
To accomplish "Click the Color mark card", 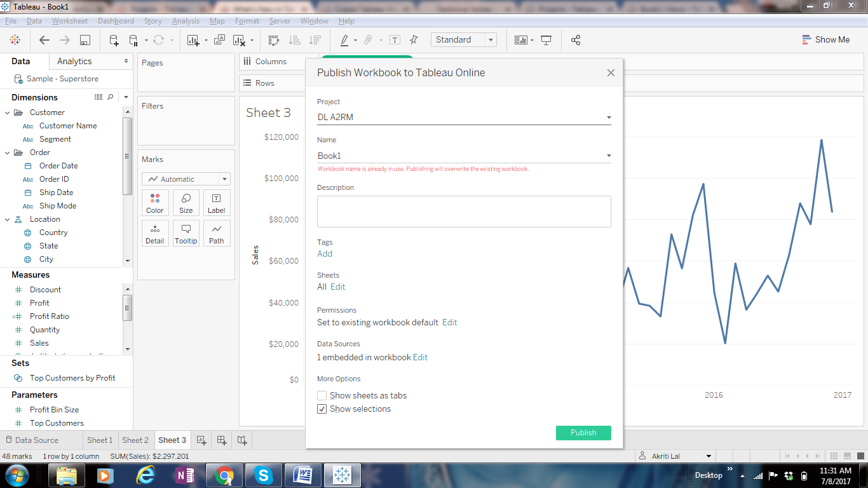I will 155,203.
